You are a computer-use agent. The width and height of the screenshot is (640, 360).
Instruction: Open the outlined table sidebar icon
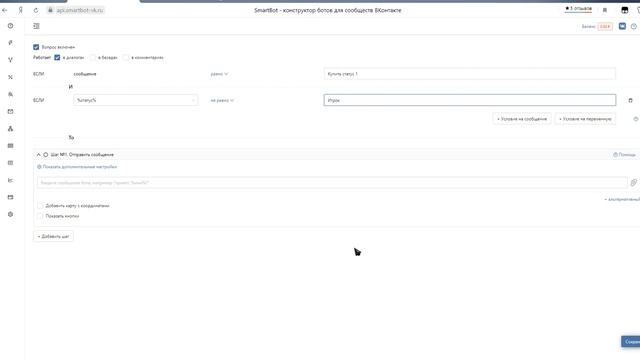pos(11,163)
